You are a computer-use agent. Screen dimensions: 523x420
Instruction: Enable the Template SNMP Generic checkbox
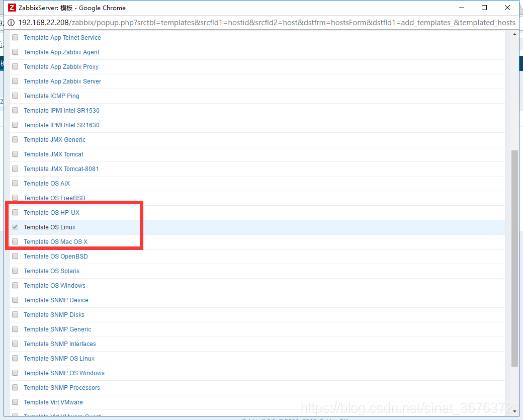pyautogui.click(x=15, y=329)
